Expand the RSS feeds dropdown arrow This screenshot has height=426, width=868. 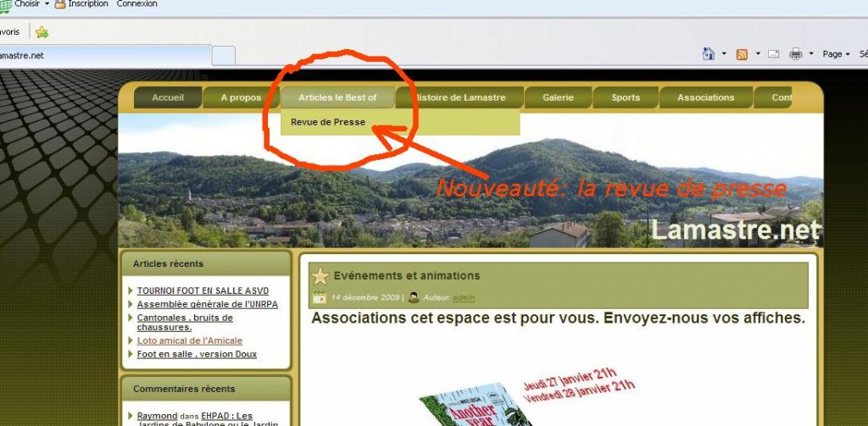tap(758, 54)
